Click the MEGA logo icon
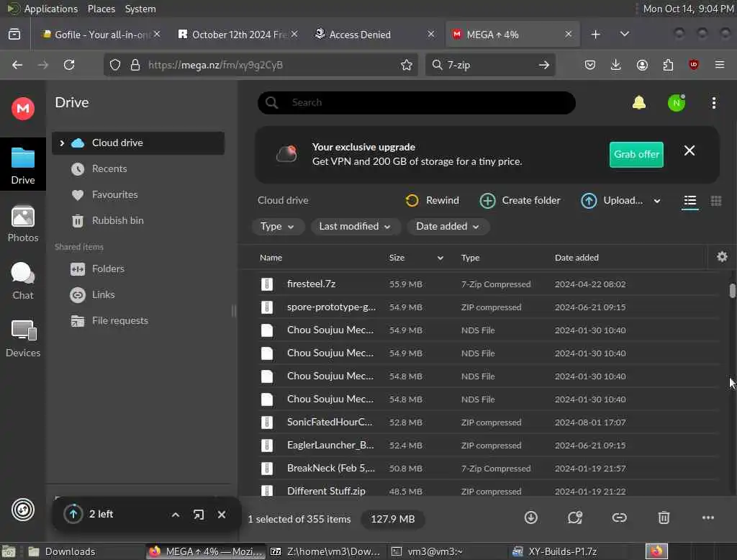The width and height of the screenshot is (737, 560). click(x=22, y=109)
